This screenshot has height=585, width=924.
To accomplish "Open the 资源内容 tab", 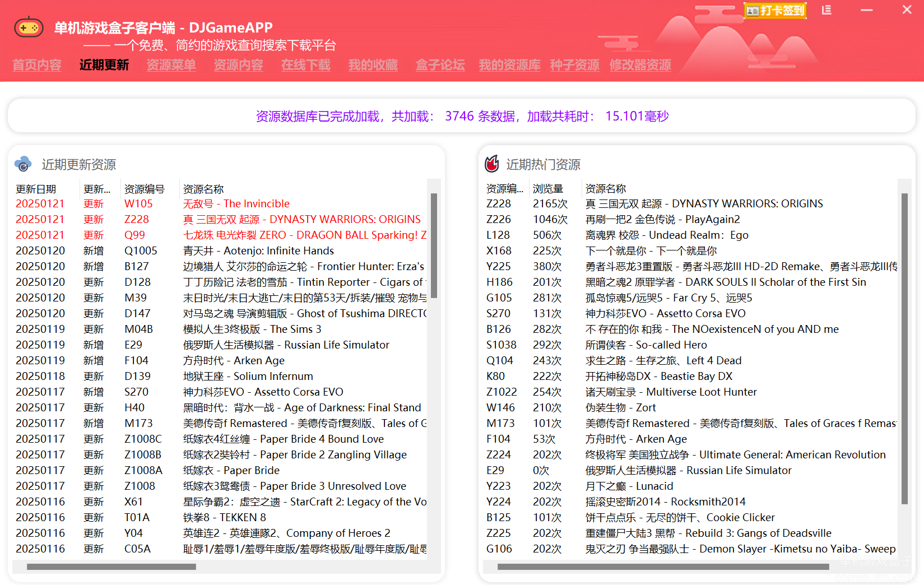I will click(x=239, y=65).
